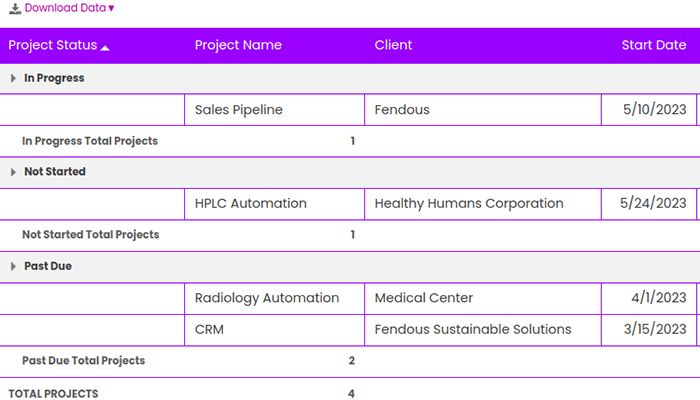Collapse the In Progress group
The height and width of the screenshot is (400, 700).
coord(14,78)
